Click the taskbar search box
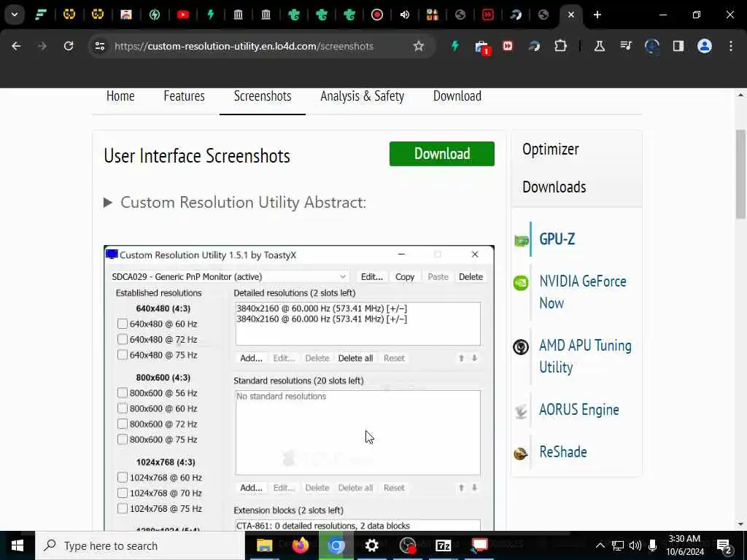The image size is (747, 560). pos(140,545)
